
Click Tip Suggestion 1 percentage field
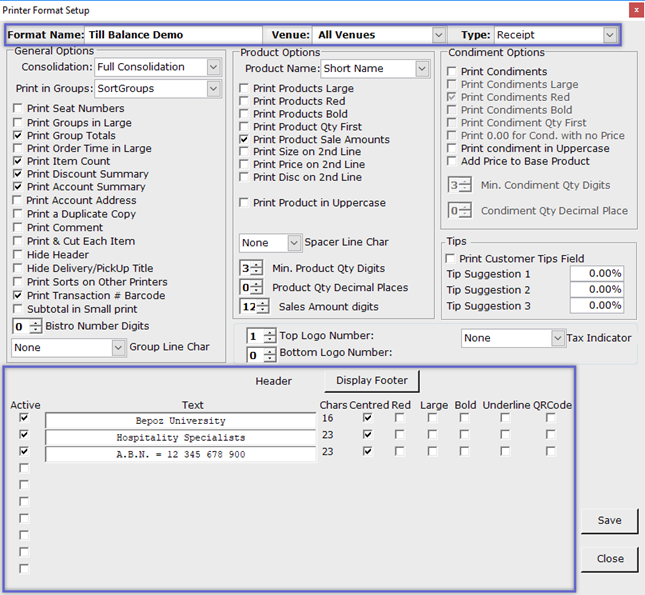[x=596, y=274]
